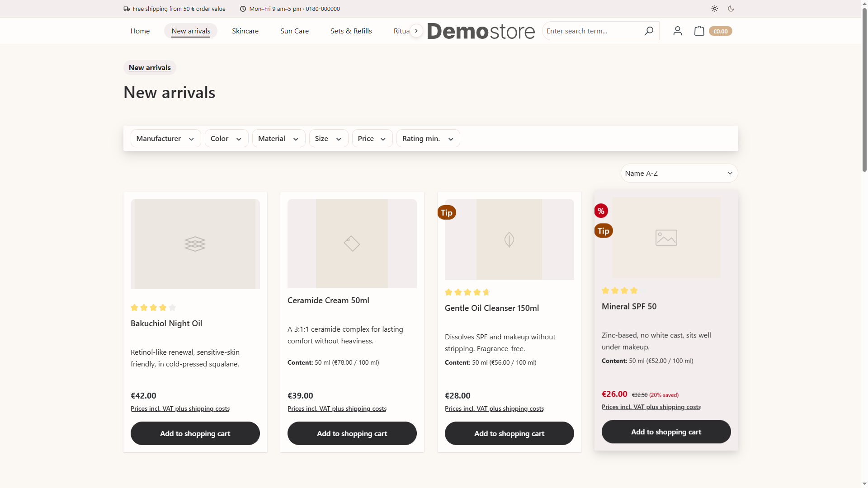
Task: Open the Sets & Refills category
Action: pos(351,31)
